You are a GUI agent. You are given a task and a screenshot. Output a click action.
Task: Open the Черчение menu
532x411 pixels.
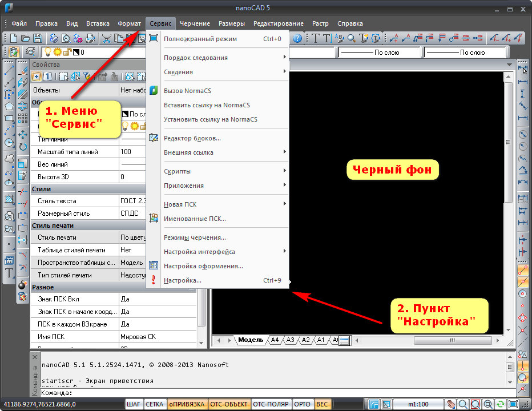click(x=195, y=23)
